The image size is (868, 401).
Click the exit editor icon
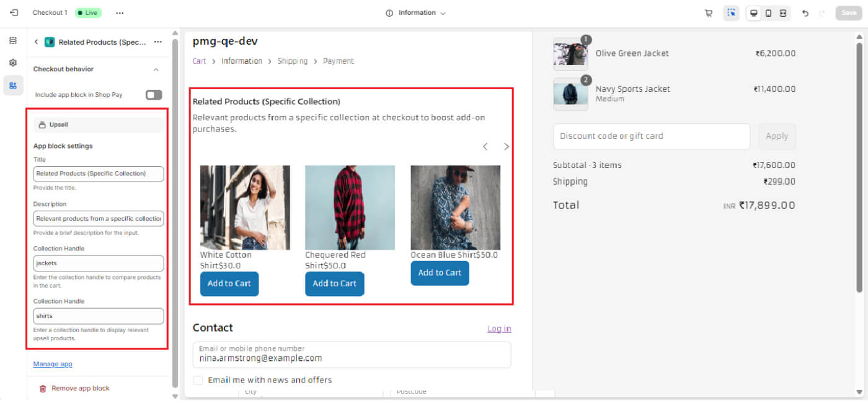(14, 12)
